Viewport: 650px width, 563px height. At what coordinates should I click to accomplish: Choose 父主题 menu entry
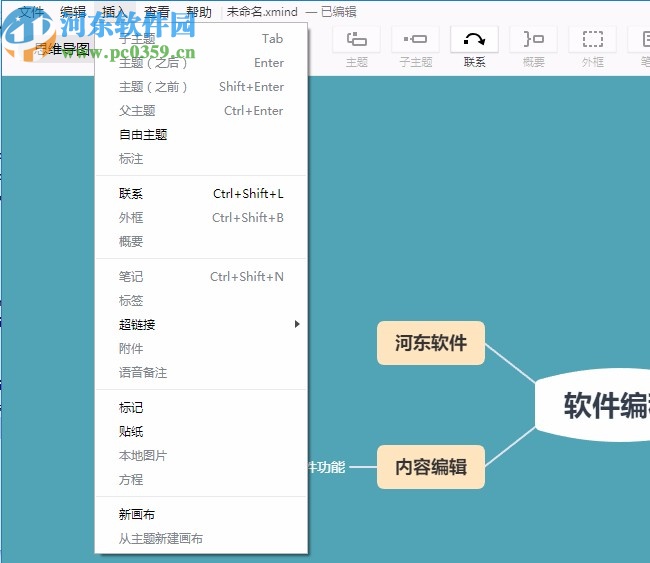point(201,111)
